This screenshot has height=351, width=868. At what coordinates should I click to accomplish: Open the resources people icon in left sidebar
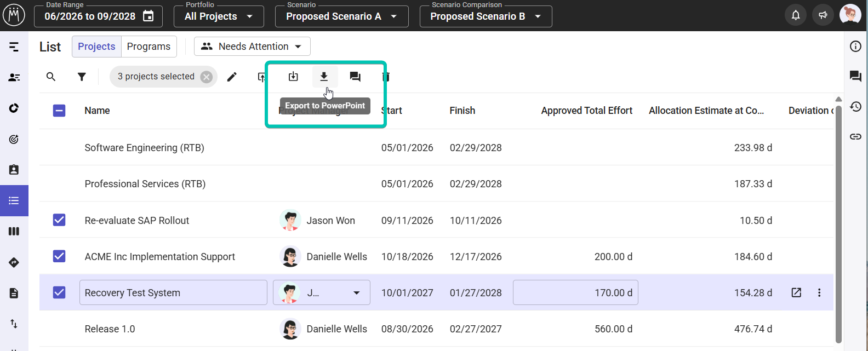click(14, 77)
